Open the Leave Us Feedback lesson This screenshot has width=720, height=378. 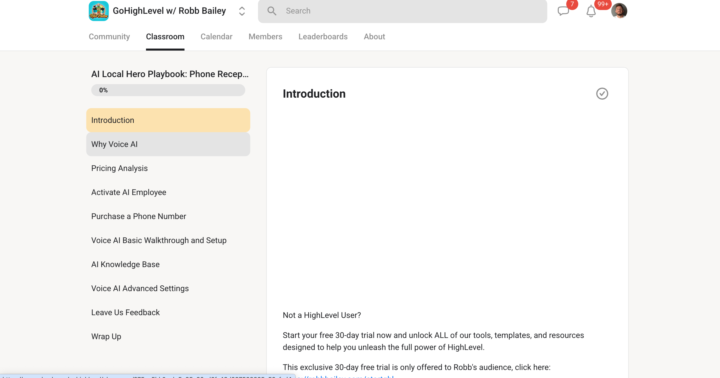pyautogui.click(x=168, y=312)
